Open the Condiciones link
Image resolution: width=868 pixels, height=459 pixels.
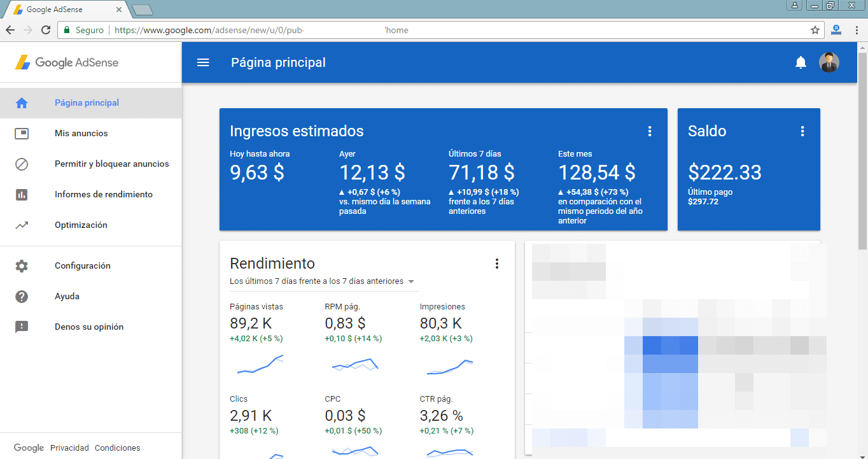pyautogui.click(x=118, y=448)
